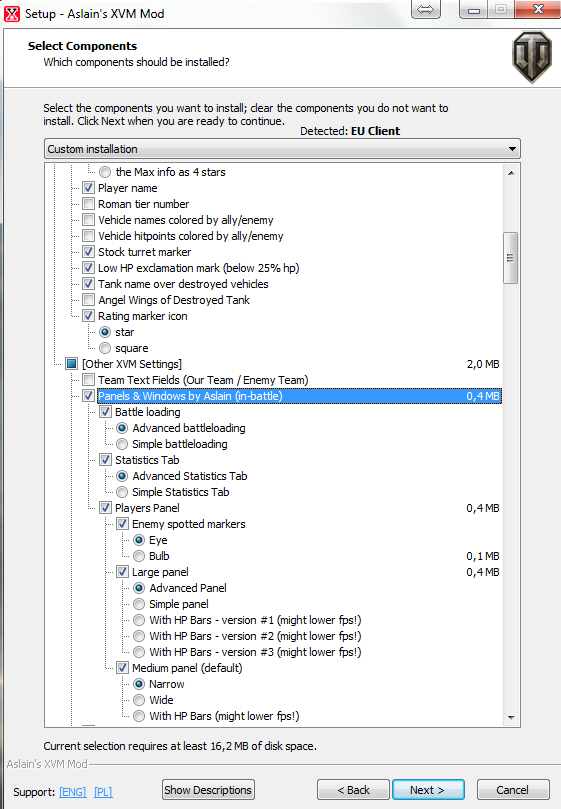Open the ENG support link
This screenshot has height=809, width=561.
73,791
